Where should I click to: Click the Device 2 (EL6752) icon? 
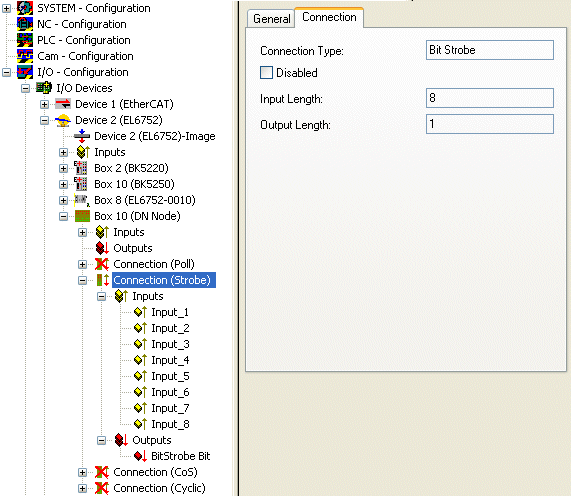point(63,120)
